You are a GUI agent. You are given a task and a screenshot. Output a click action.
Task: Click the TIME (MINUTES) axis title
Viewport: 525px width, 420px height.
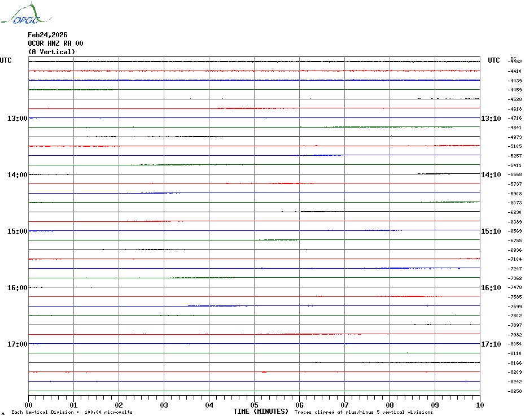click(x=261, y=412)
